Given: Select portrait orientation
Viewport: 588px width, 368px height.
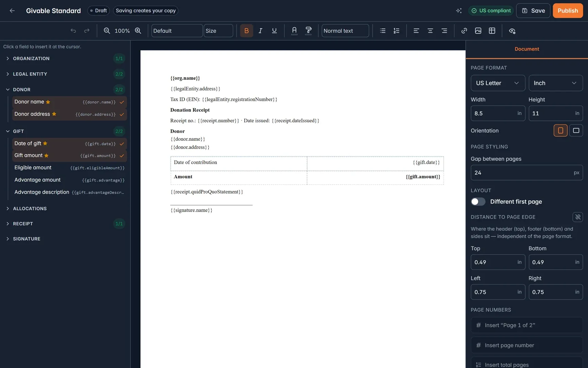Looking at the screenshot, I should click(x=560, y=131).
